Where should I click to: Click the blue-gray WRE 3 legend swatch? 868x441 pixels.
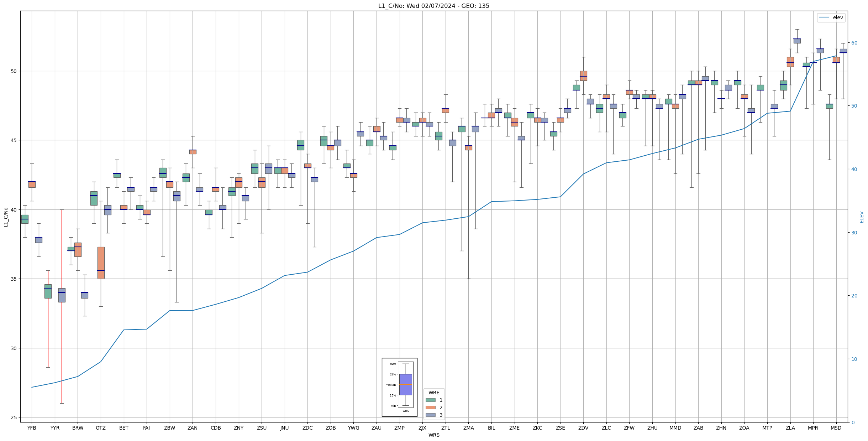click(x=430, y=415)
